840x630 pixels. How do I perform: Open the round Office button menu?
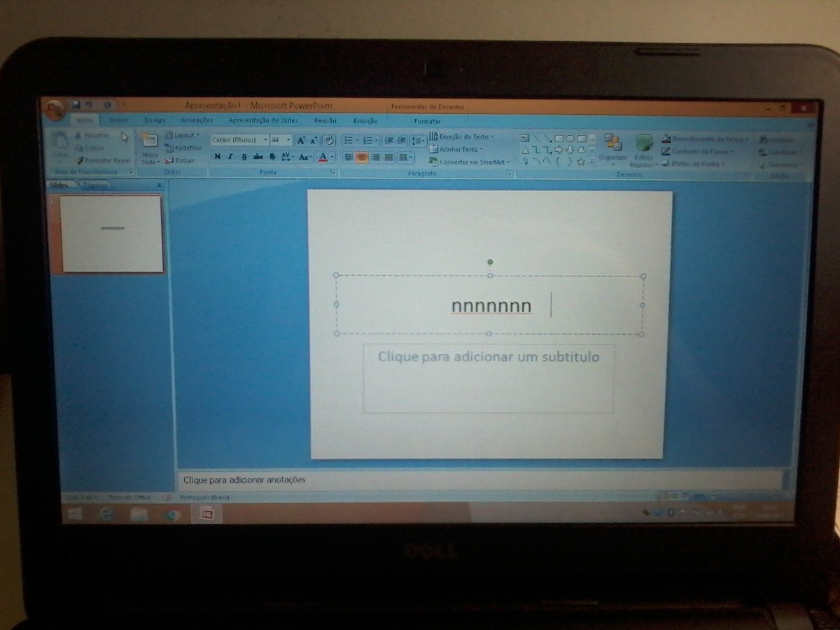pos(55,108)
